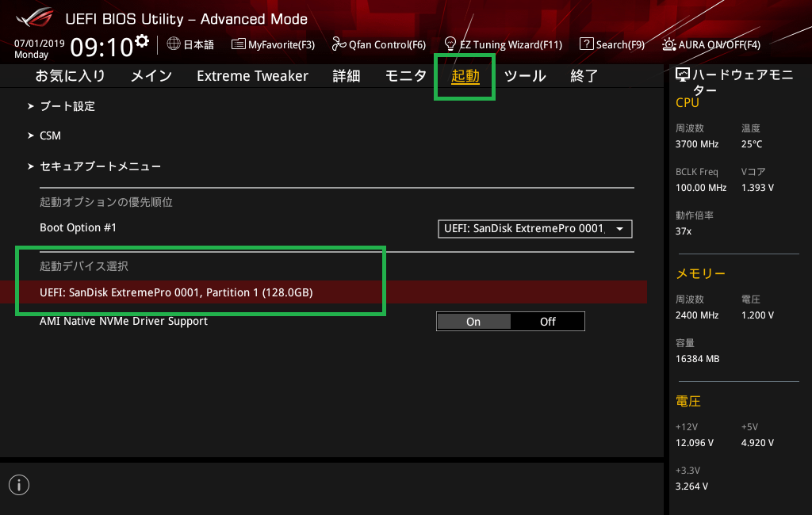Click the 09:10 clock display
This screenshot has width=812, height=515.
pos(102,47)
